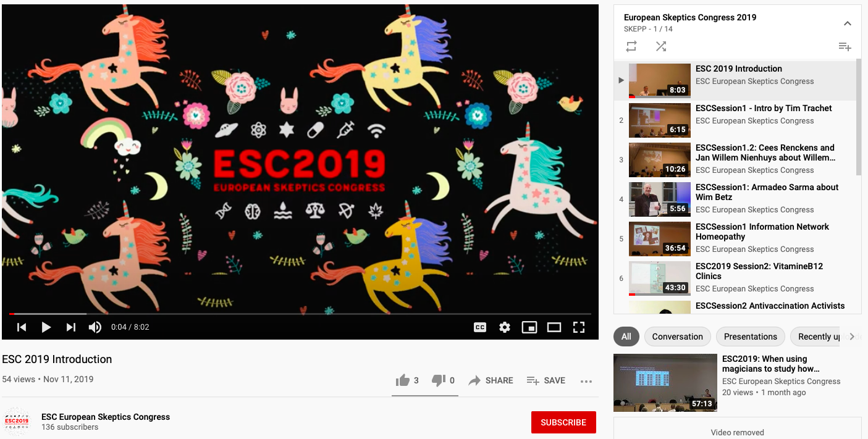Open the ESC European Skeptics Congress channel name

pyautogui.click(x=106, y=417)
